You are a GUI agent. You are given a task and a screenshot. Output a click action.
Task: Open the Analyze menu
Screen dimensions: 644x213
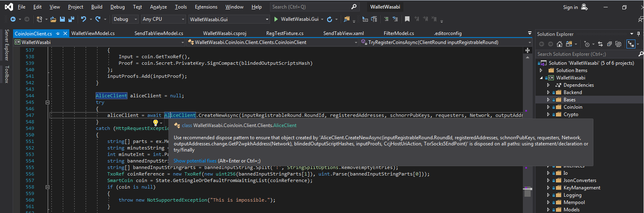click(158, 7)
